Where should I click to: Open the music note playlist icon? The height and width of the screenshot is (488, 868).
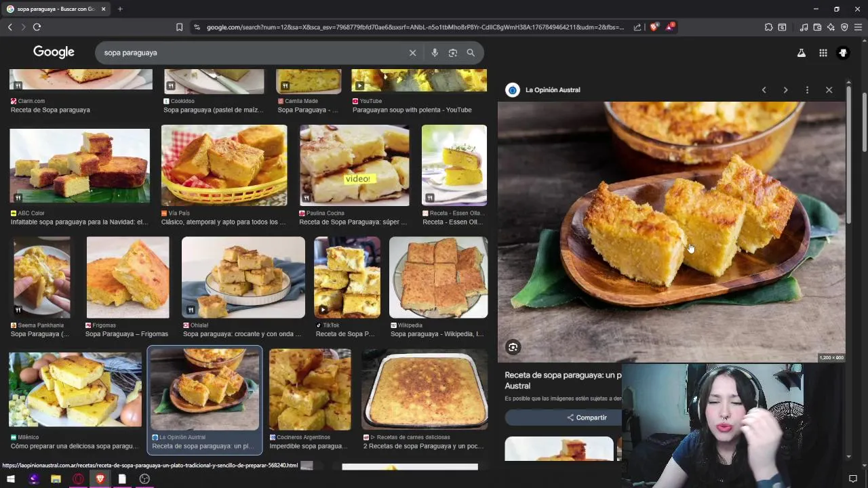[804, 27]
